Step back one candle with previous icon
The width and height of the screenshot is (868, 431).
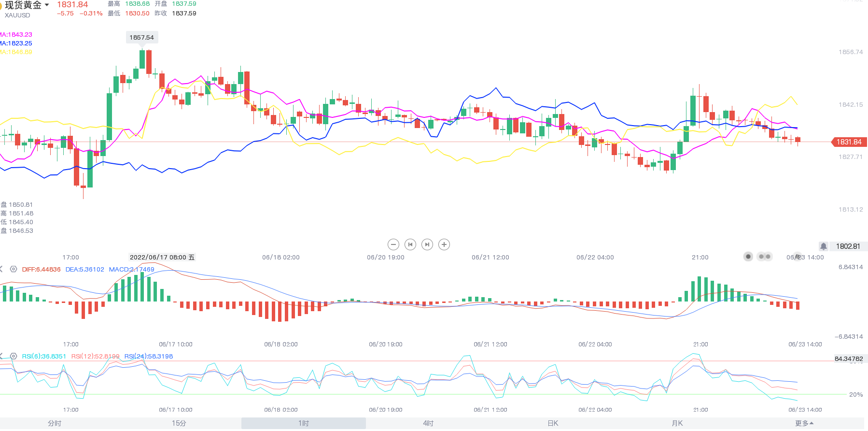pos(410,244)
